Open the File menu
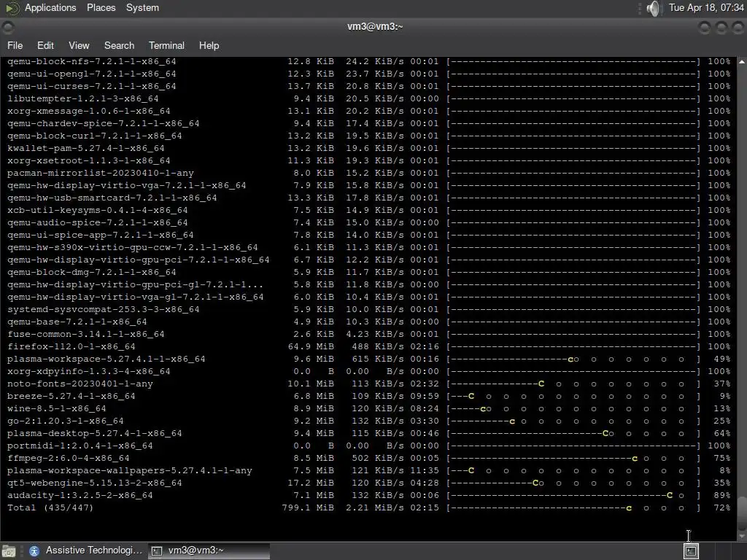The height and width of the screenshot is (560, 747). click(x=15, y=45)
